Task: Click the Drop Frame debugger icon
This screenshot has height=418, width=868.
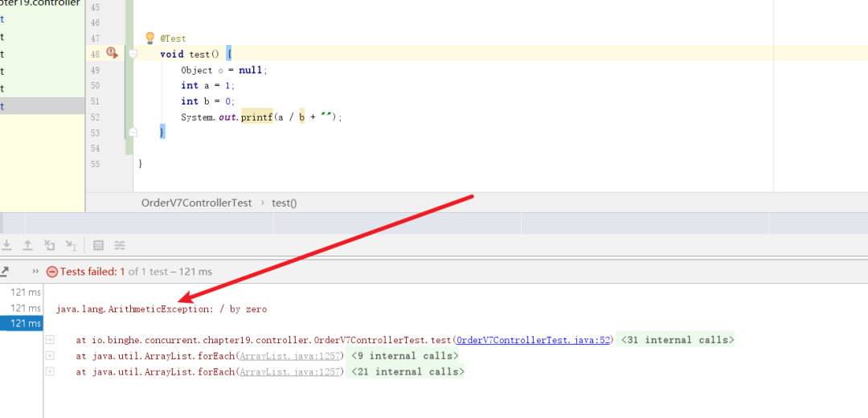Action: coord(49,245)
